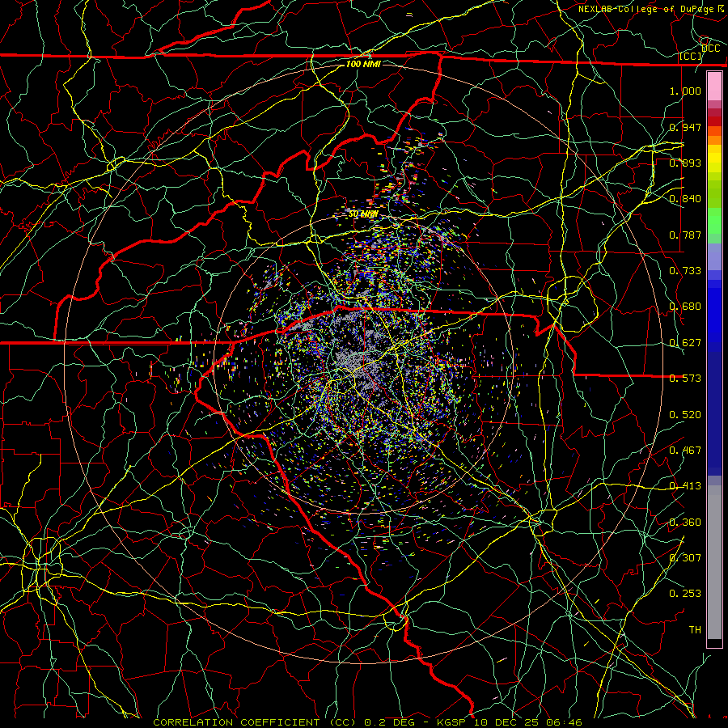Click the KGSP radar site identifier
Screen dimensions: 728x728
(452, 722)
